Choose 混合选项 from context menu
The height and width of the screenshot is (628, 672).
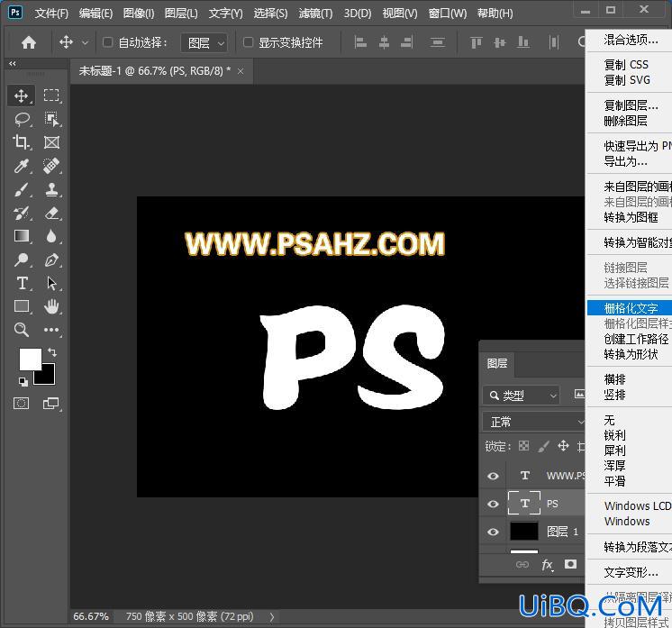[x=629, y=40]
